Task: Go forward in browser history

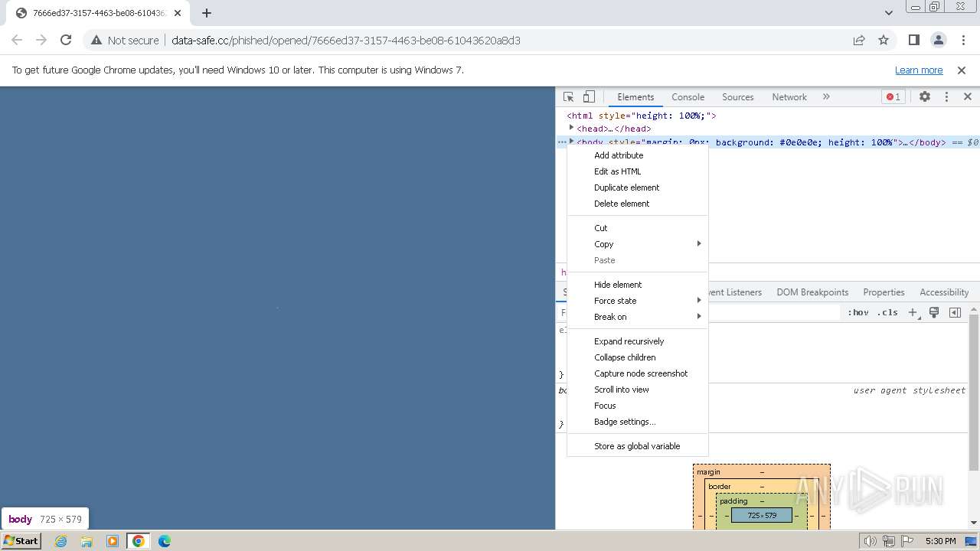Action: (x=41, y=40)
